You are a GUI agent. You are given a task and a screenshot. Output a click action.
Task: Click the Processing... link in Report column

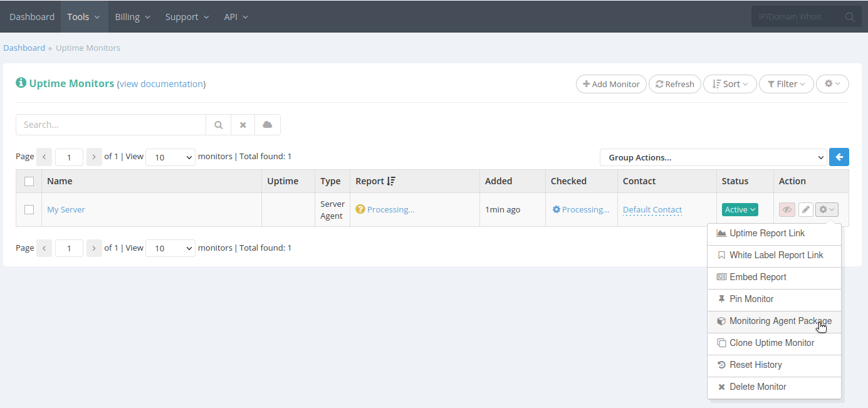391,209
